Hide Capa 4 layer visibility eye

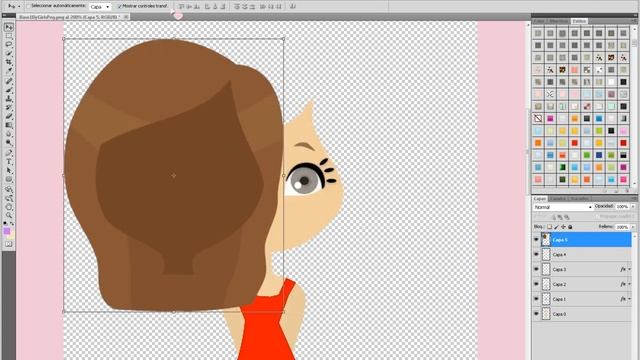[536, 254]
